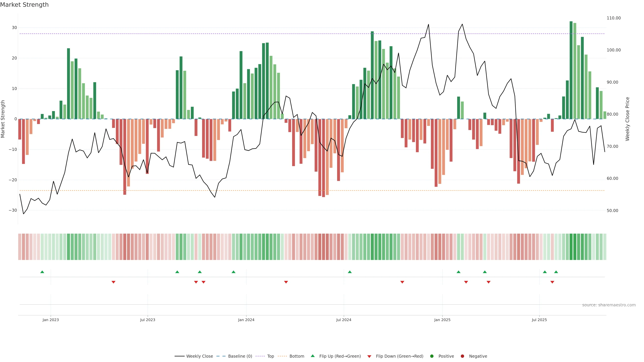The height and width of the screenshot is (362, 644).
Task: Click the Market Strength chart title
Action: (x=24, y=5)
